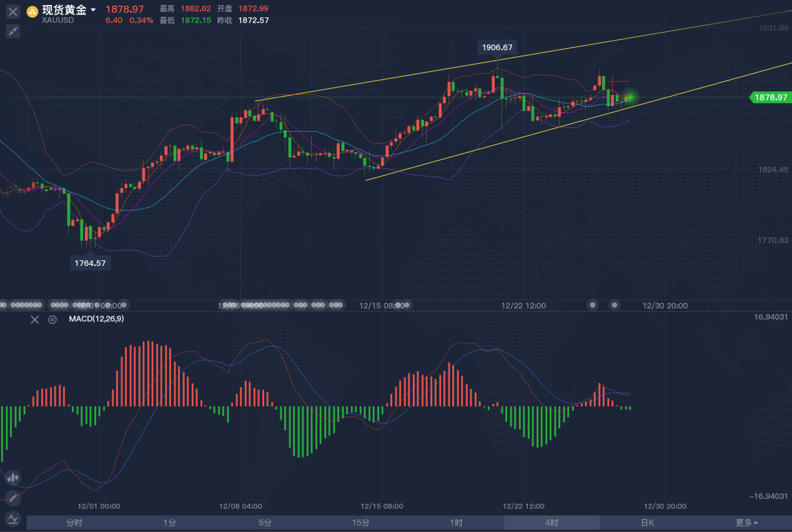Select the 5分 timeframe
This screenshot has width=792, height=532.
[265, 523]
